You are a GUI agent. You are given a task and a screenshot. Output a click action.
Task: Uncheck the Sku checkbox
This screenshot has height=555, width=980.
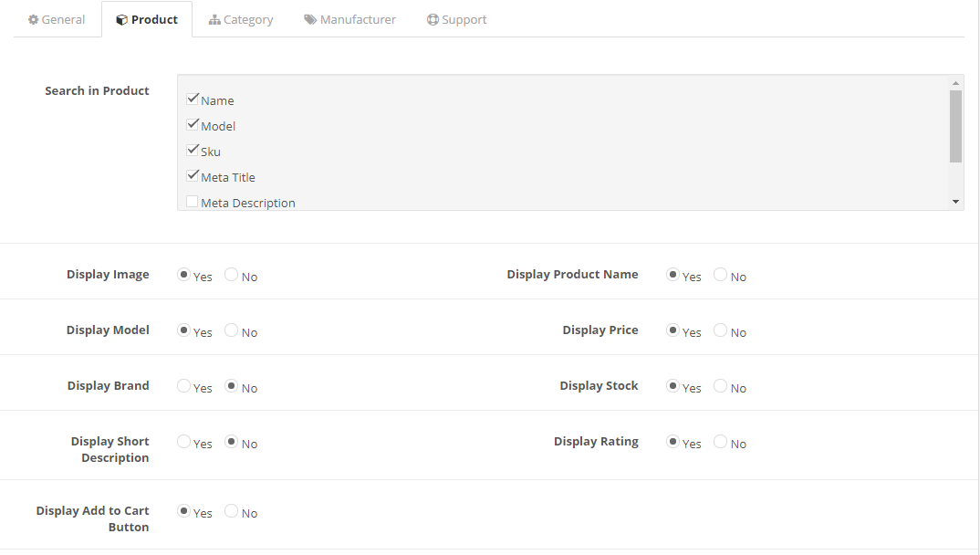[x=193, y=151]
